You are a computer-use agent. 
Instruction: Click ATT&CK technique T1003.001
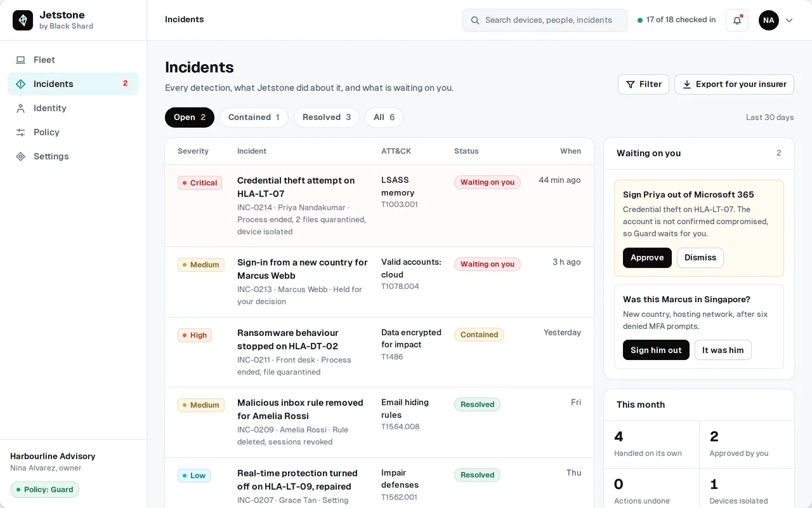(x=400, y=204)
